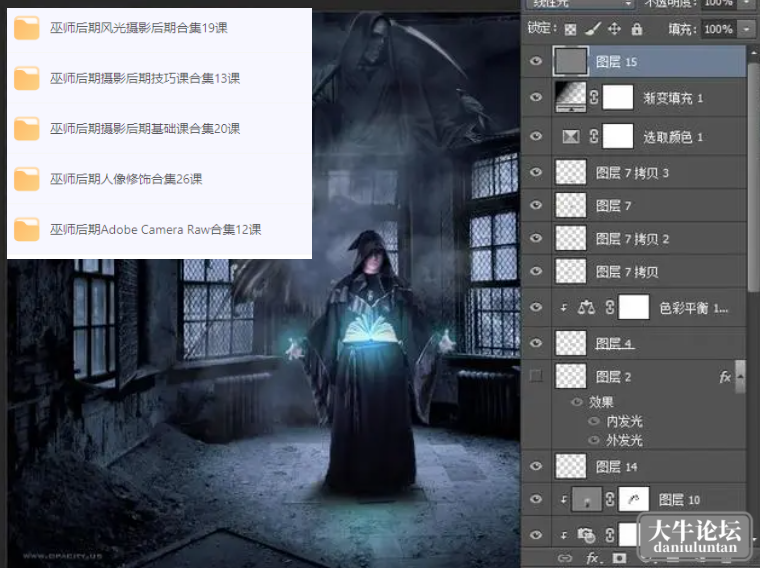
Task: Click the add layer mask icon
Action: point(619,558)
